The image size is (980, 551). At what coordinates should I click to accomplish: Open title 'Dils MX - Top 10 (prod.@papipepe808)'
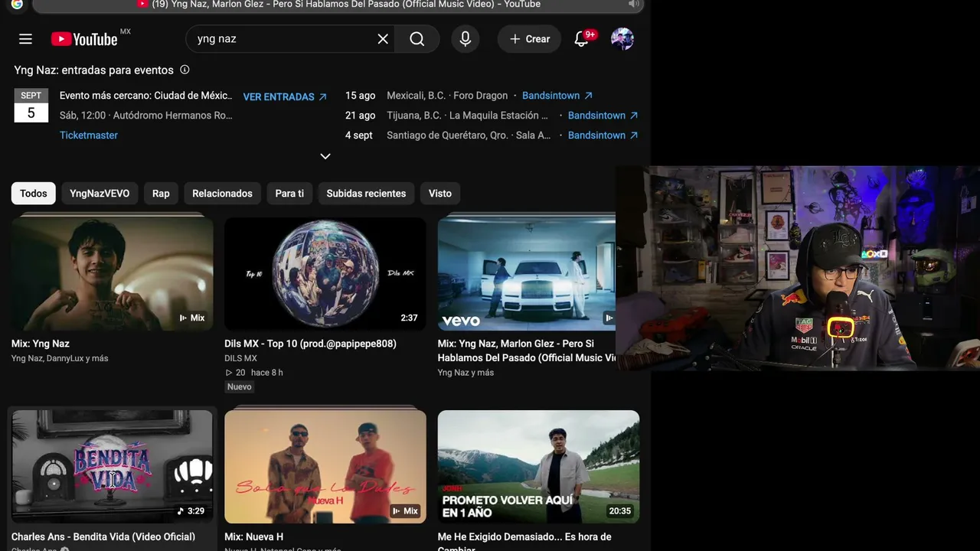tap(310, 344)
